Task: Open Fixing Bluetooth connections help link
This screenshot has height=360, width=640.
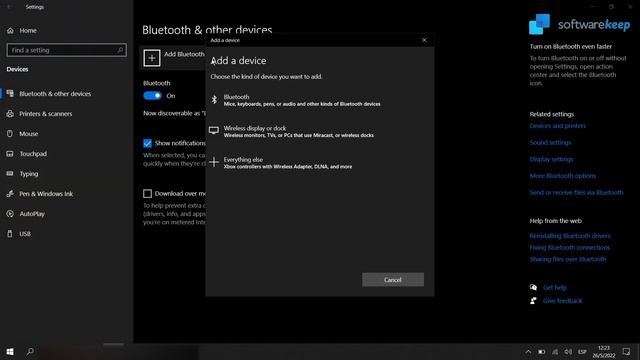Action: click(x=569, y=248)
